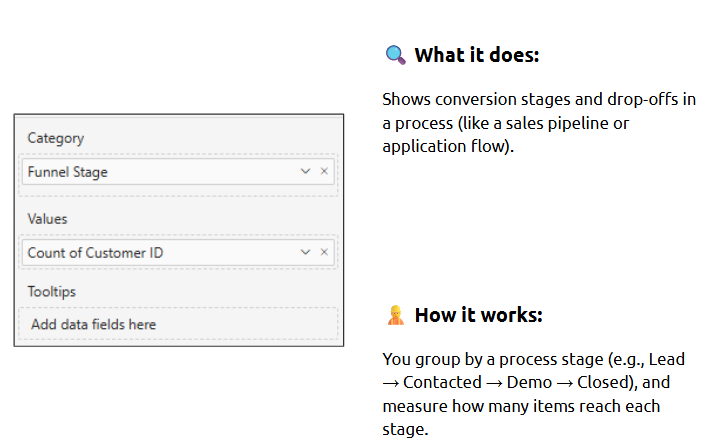This screenshot has height=448, width=703.
Task: Select the 'How it works:' heading
Action: (x=478, y=315)
